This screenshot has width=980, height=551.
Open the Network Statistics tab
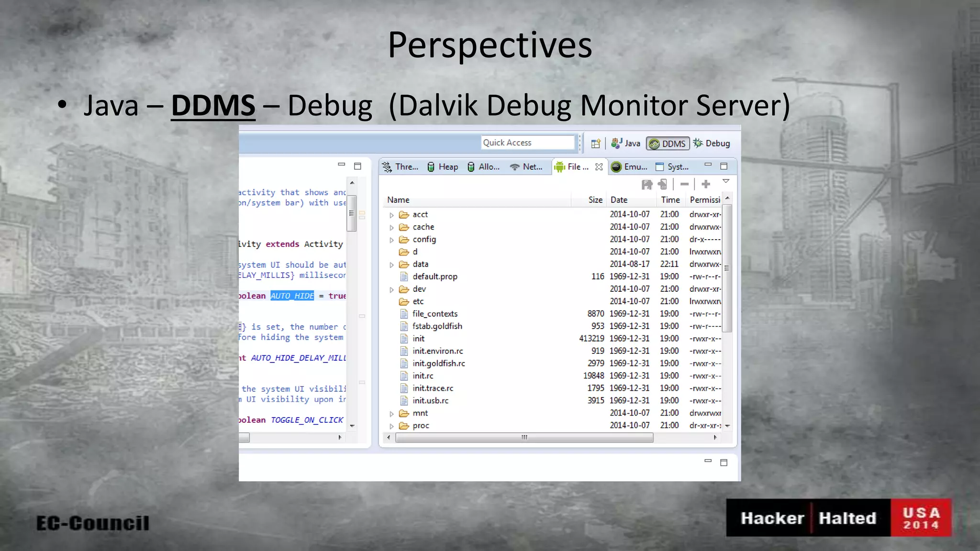coord(526,167)
